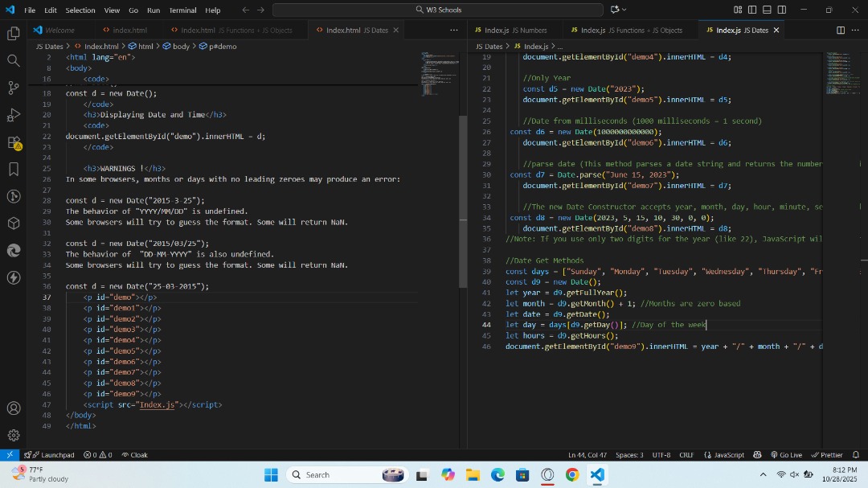This screenshot has width=868, height=488.
Task: Click the taskbar Search box
Action: click(346, 474)
